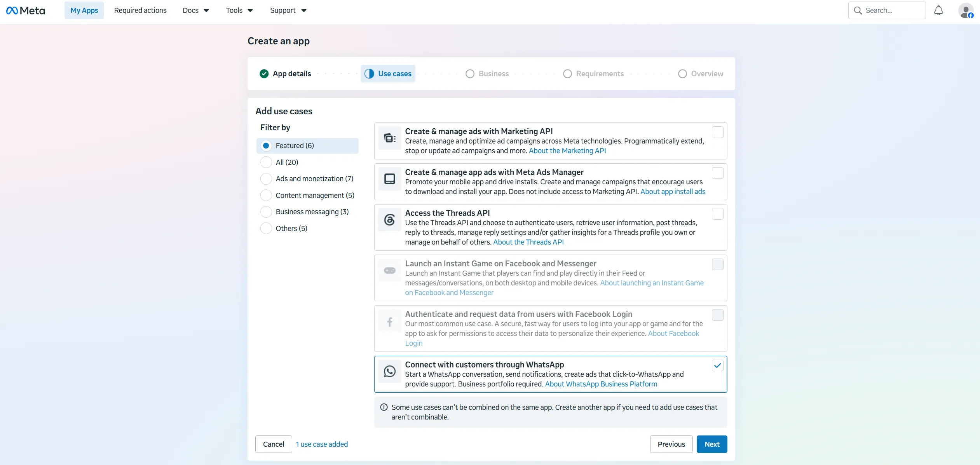Screen dimensions: 980x465
Task: Jump to the Requirements step
Action: 593,73
